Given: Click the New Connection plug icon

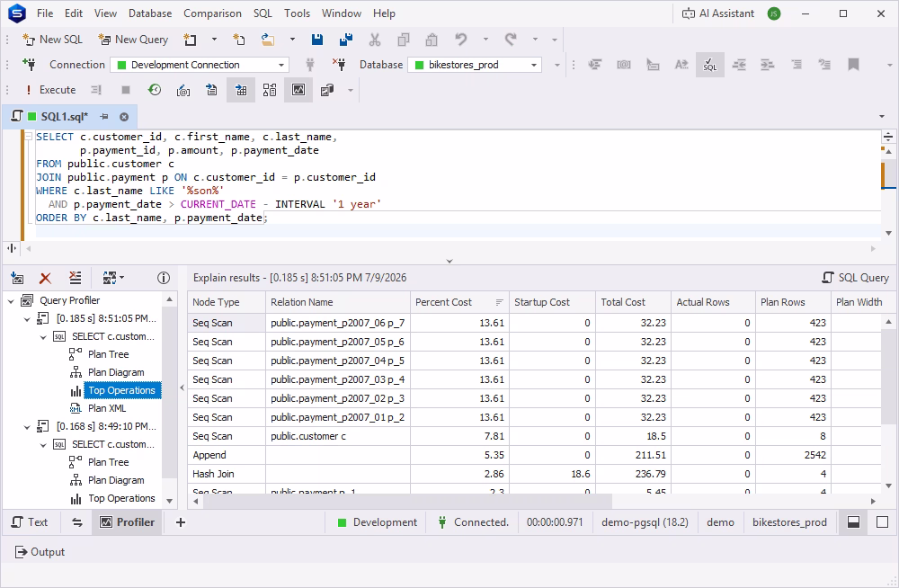Looking at the screenshot, I should [29, 64].
